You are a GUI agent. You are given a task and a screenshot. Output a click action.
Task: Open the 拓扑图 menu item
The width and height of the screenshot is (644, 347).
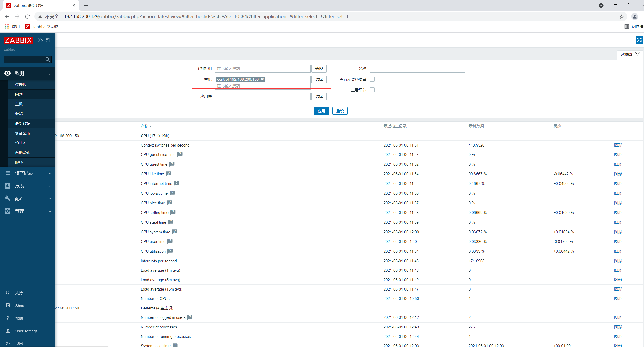pos(21,143)
